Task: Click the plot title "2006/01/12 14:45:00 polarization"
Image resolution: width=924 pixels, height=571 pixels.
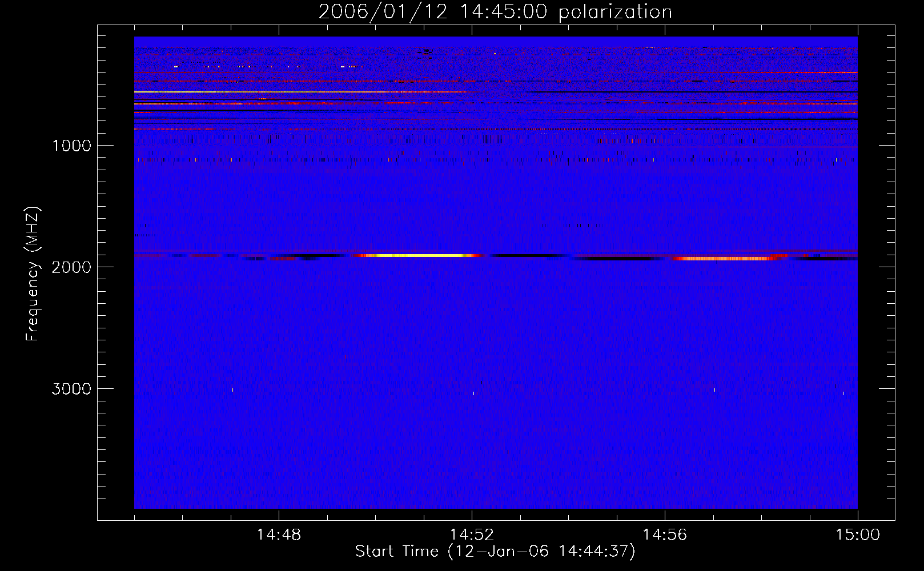Action: click(495, 12)
